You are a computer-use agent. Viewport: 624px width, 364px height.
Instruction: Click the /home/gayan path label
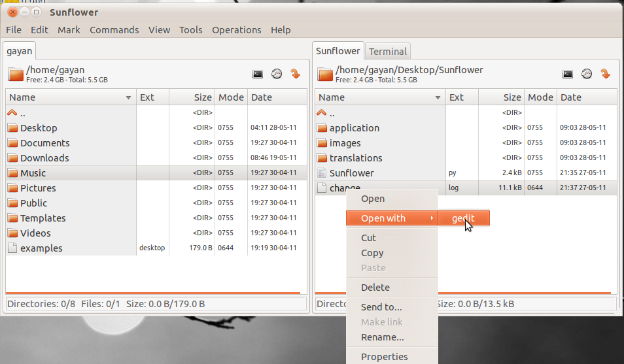[56, 70]
